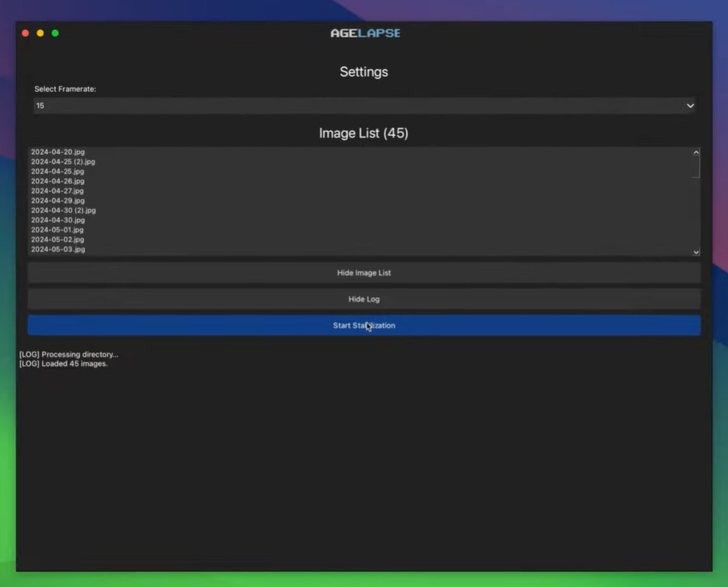This screenshot has height=587, width=728.
Task: Select 2024-04-30 (2).jpg list entry
Action: point(64,211)
